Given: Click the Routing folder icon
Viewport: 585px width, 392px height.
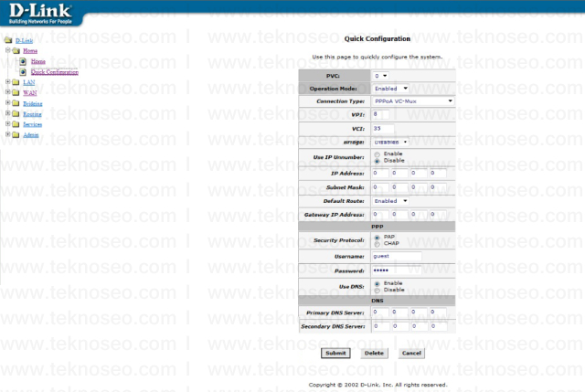Looking at the screenshot, I should coord(16,113).
